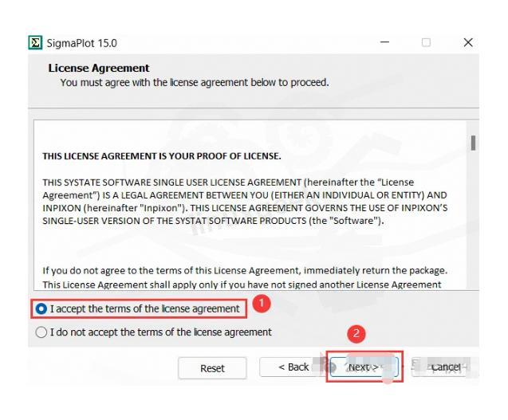Click the Reset button
508x420 pixels.
coord(212,368)
